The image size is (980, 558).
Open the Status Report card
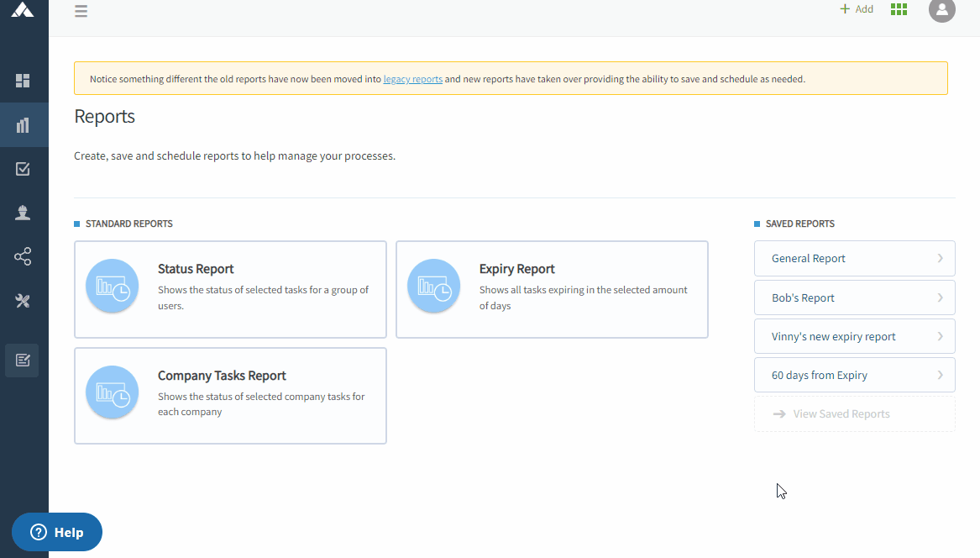point(230,289)
